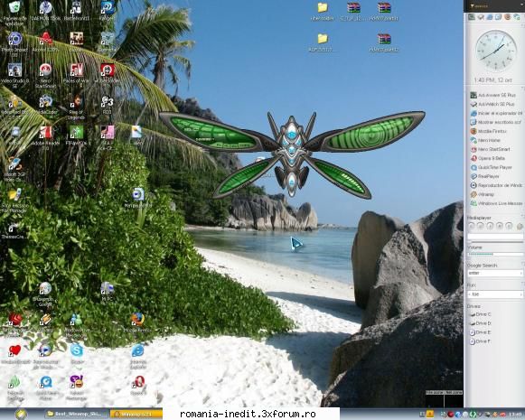This screenshot has height=420, width=525.
Task: Open Winamp from sidebar launcher
Action: [483, 194]
